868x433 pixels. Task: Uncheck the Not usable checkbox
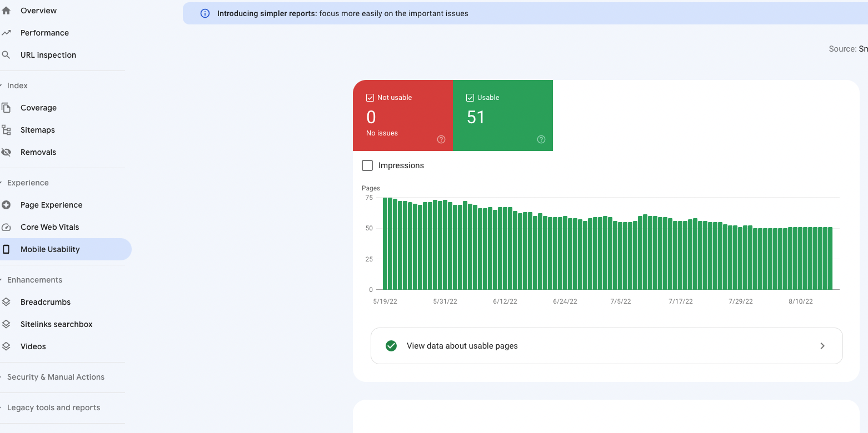coord(370,98)
